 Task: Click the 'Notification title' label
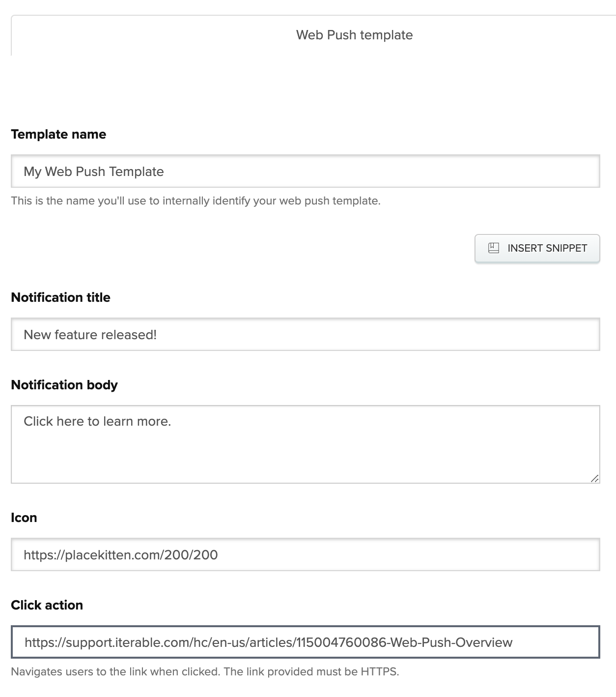click(60, 298)
